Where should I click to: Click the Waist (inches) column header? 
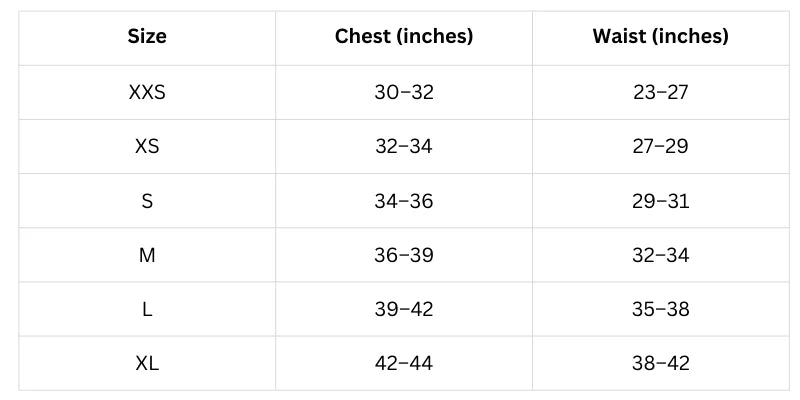(661, 38)
